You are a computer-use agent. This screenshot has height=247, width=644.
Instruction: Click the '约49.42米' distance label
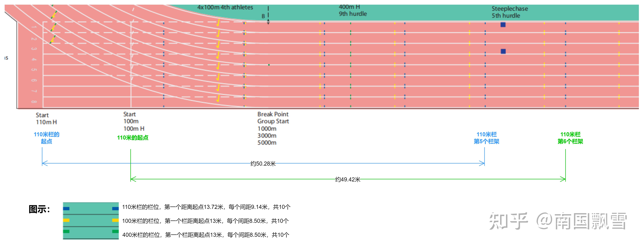pyautogui.click(x=347, y=179)
